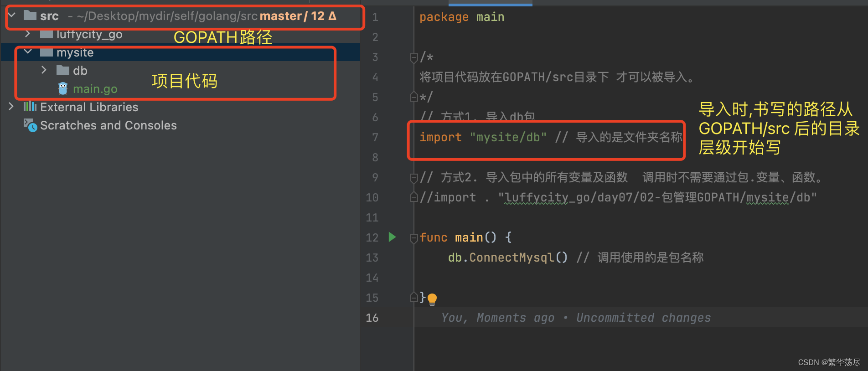Click 'func main()' declaration text
Image resolution: width=868 pixels, height=371 pixels.
458,237
